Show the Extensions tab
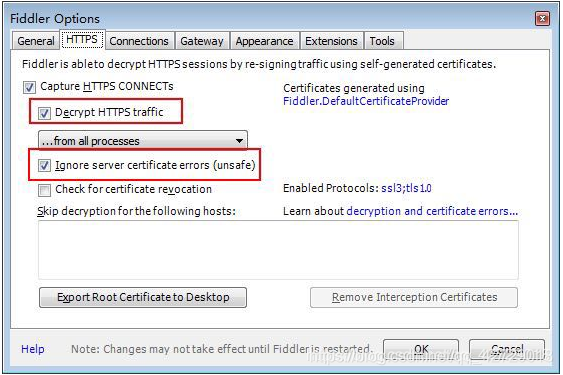The width and height of the screenshot is (563, 375). [331, 41]
